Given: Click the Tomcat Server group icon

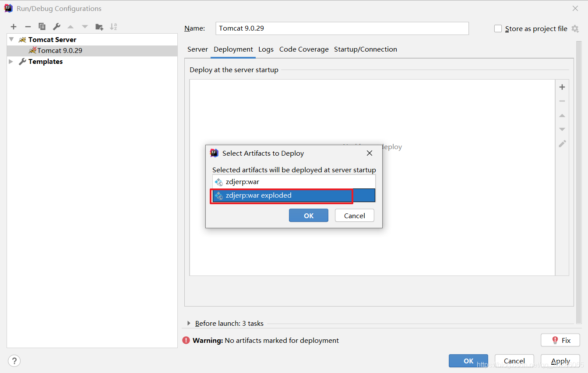Looking at the screenshot, I should click(x=22, y=40).
